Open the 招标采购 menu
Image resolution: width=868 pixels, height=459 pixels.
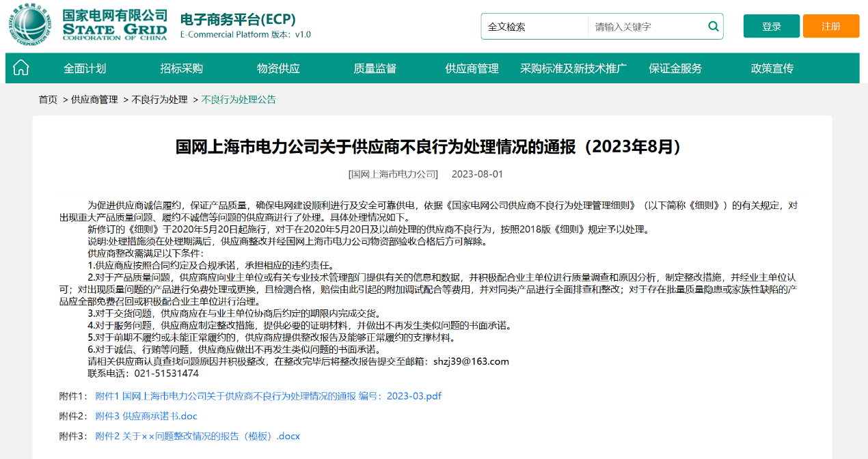181,68
